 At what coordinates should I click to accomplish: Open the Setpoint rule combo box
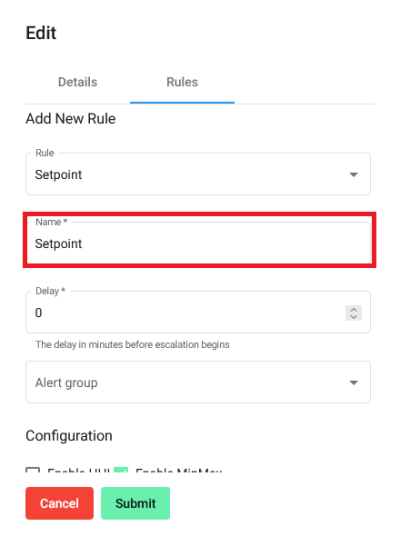[x=198, y=174]
